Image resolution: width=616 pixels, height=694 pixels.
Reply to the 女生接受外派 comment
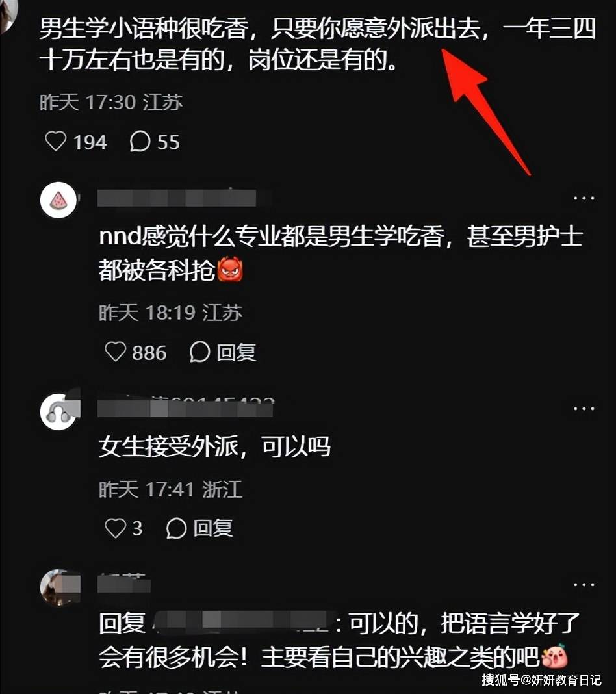coord(199,528)
